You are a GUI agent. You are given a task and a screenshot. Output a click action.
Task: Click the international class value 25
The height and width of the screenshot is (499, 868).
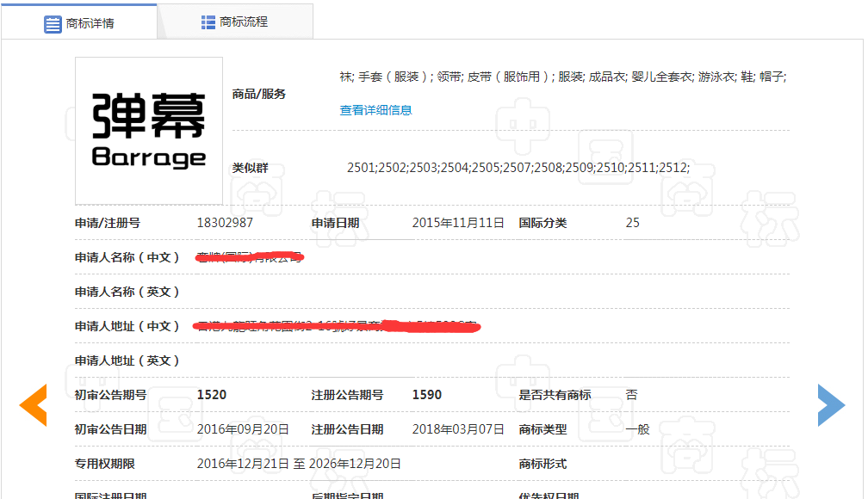point(632,223)
